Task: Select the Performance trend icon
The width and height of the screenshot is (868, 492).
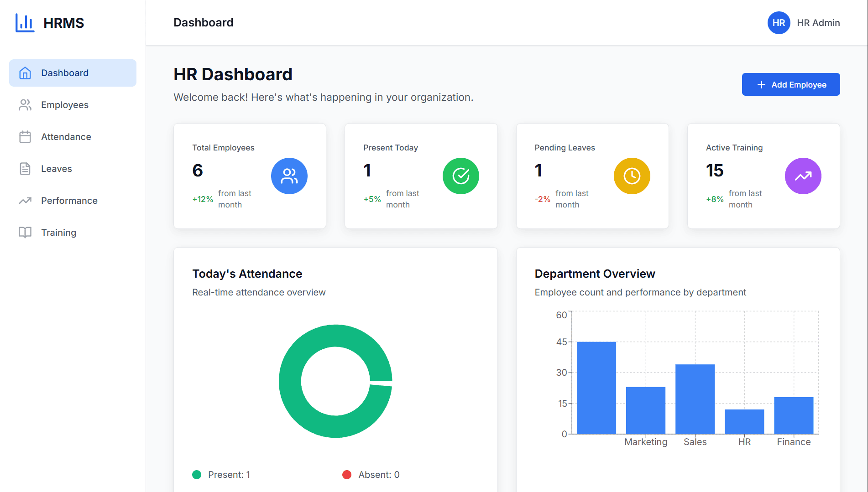Action: [25, 200]
